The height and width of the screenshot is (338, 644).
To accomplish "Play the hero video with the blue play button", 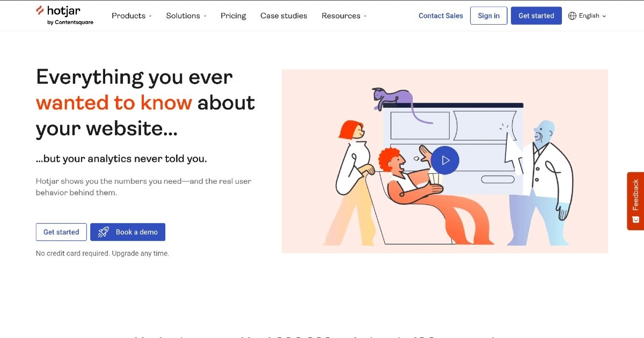I will click(x=445, y=160).
